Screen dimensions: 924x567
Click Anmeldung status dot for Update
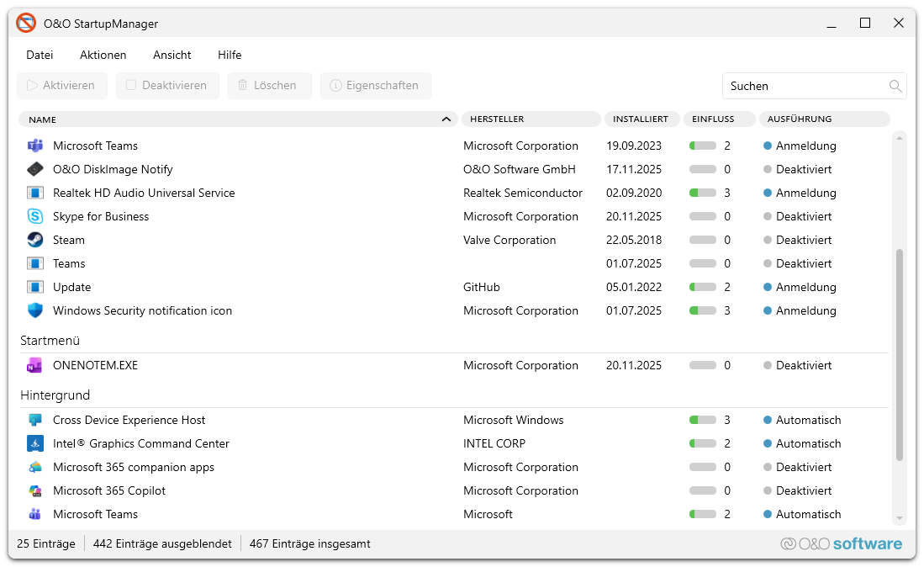(767, 287)
